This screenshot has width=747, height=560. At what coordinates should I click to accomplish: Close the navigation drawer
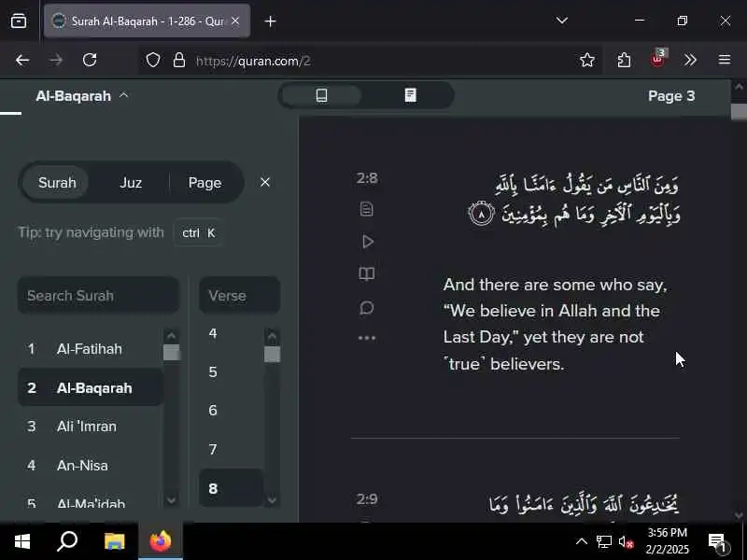265,182
